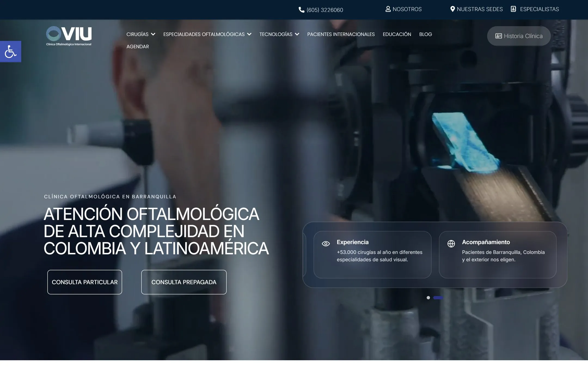
Task: Select the first carousel dot
Action: point(428,298)
